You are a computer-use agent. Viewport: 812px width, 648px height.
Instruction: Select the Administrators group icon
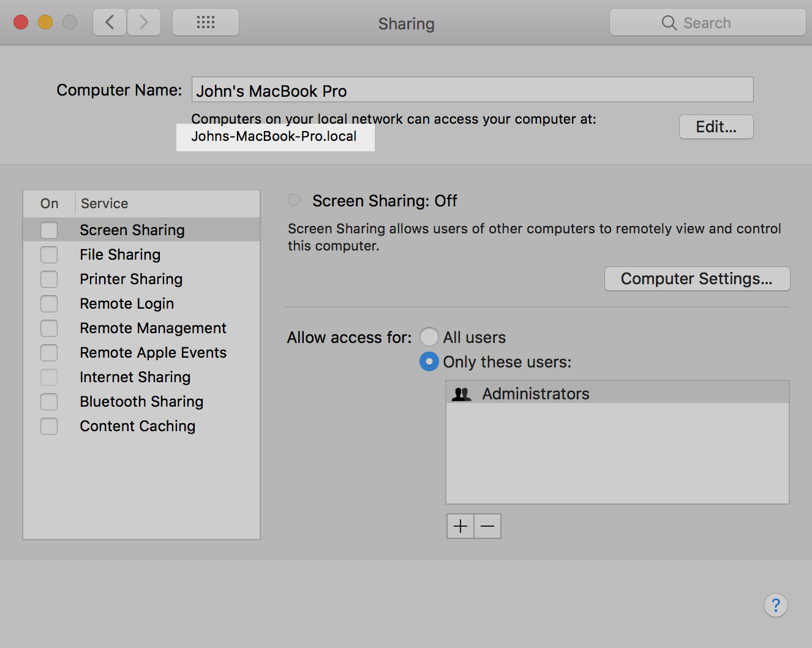coord(461,394)
